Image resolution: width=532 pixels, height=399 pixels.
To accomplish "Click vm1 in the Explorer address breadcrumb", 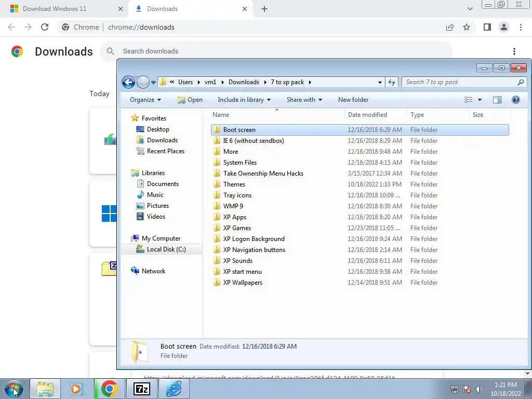I will 210,82.
